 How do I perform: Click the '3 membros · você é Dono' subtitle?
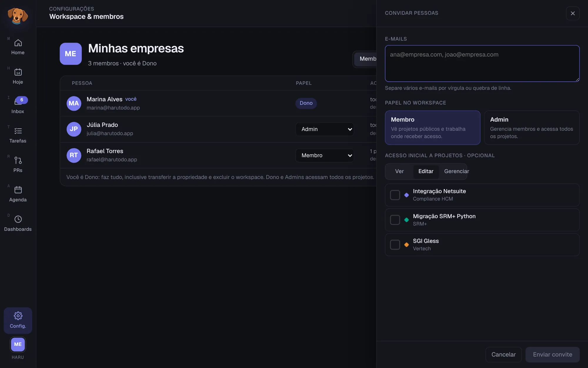(122, 63)
